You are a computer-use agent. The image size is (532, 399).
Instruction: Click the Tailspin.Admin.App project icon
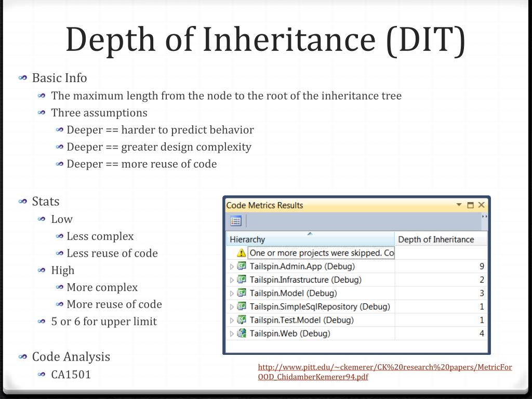click(x=242, y=266)
